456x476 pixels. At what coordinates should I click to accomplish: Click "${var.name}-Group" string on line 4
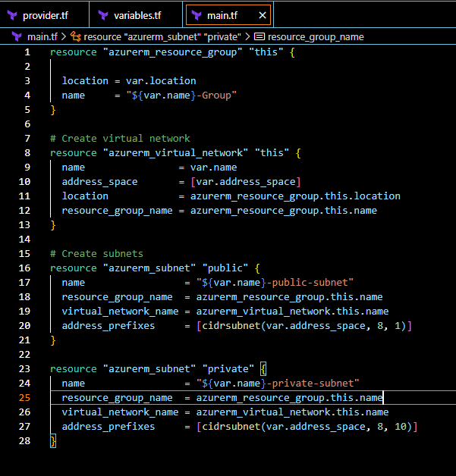click(x=181, y=96)
